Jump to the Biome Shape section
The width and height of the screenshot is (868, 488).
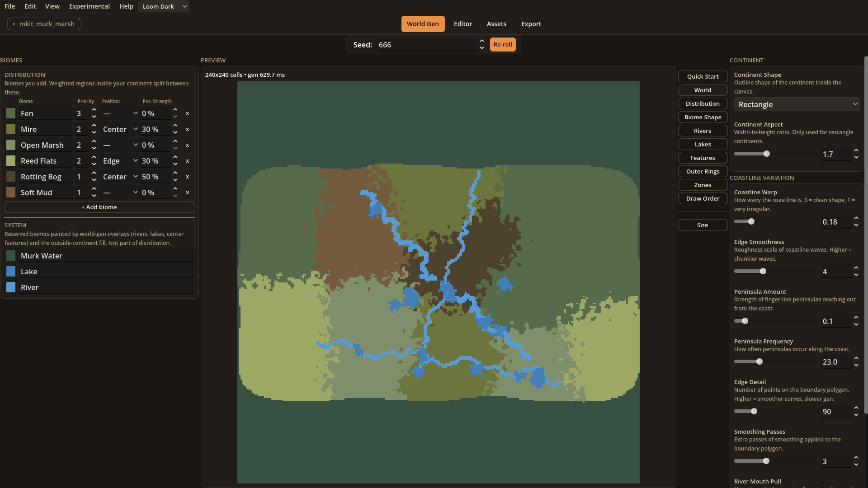pyautogui.click(x=703, y=117)
